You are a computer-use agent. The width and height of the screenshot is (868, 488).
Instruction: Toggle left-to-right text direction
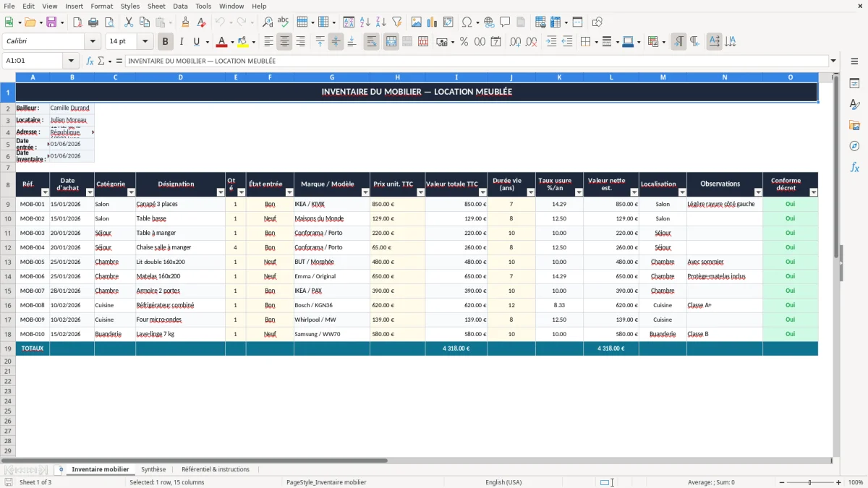point(678,42)
